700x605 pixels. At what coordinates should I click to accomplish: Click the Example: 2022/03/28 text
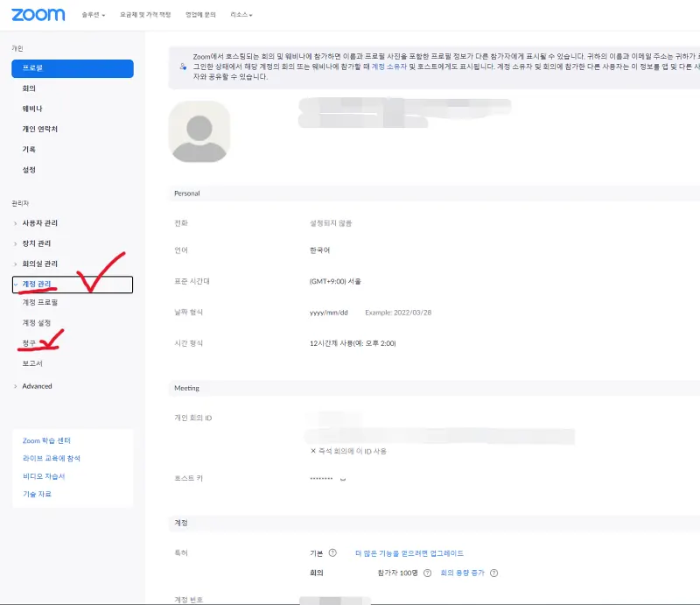tap(398, 313)
